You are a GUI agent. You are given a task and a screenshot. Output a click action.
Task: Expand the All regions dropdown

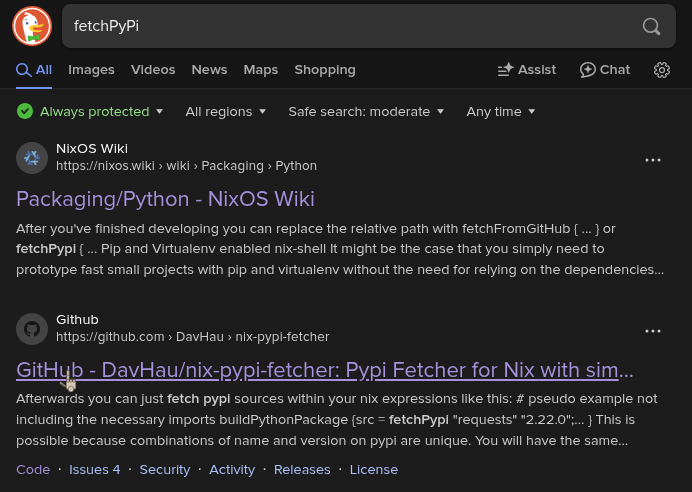pos(226,112)
